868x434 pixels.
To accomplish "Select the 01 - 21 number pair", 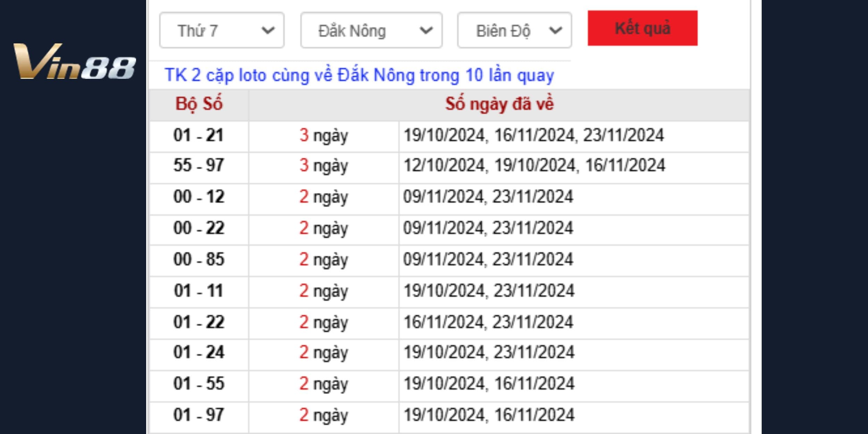I will click(199, 135).
